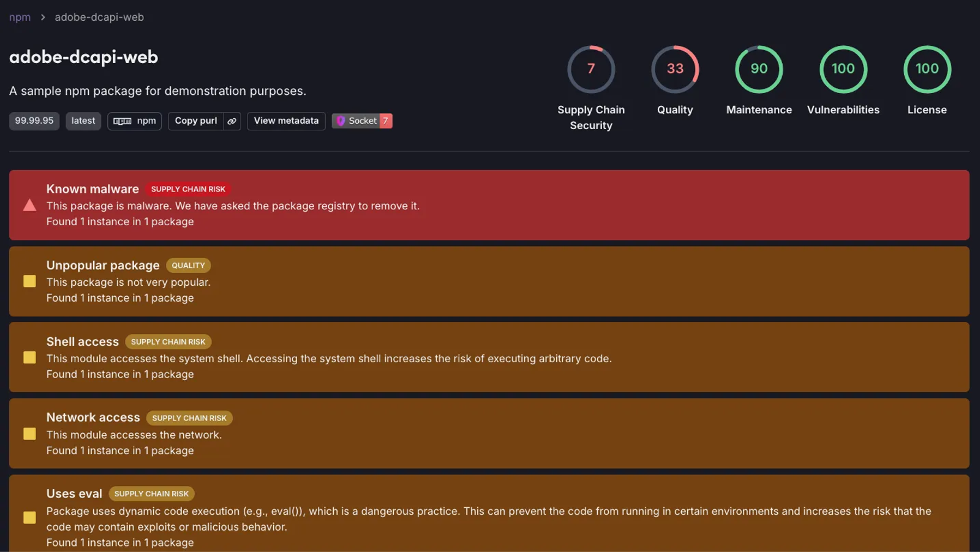This screenshot has width=980, height=552.
Task: Select the 99.99.95 version badge
Action: pyautogui.click(x=34, y=121)
